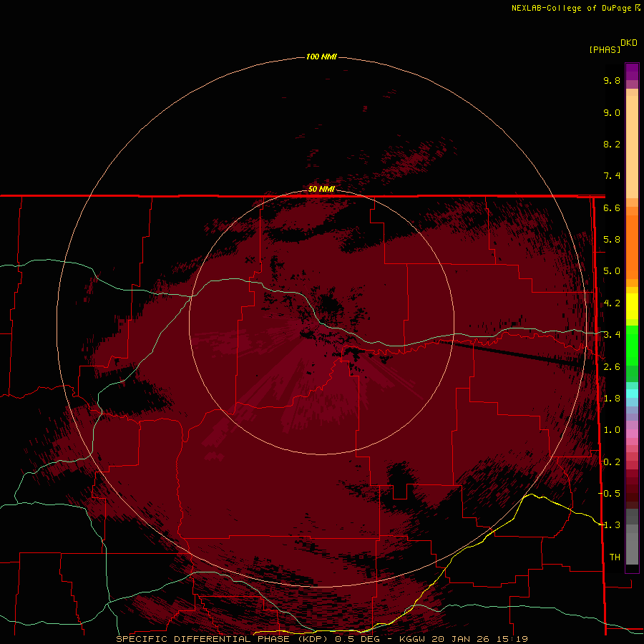This screenshot has height=644, width=644.
Task: Click the orange segment of the color bar
Action: tap(632, 243)
